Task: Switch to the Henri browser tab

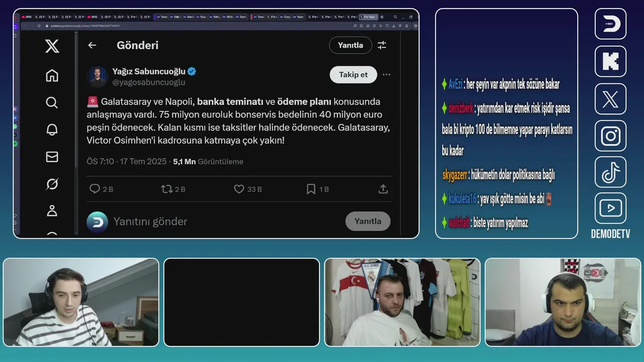Action: click(189, 17)
